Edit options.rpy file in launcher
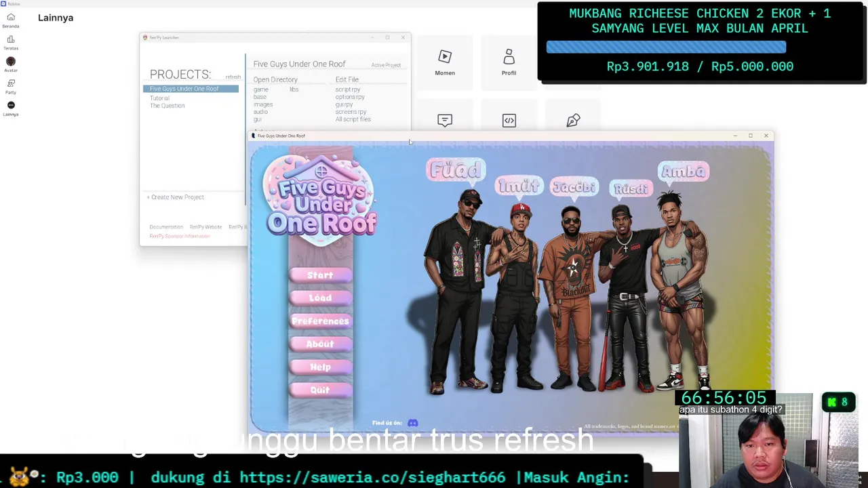The height and width of the screenshot is (488, 868). [x=350, y=97]
